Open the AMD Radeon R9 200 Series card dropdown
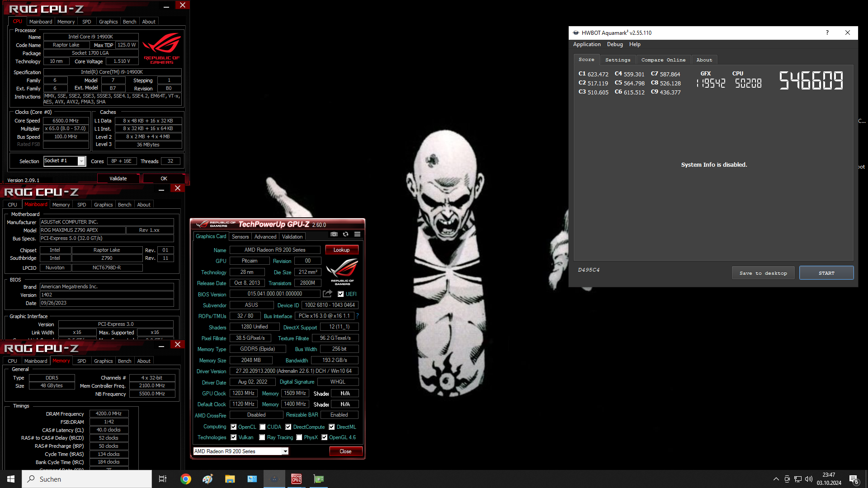Image resolution: width=868 pixels, height=488 pixels. (x=241, y=451)
